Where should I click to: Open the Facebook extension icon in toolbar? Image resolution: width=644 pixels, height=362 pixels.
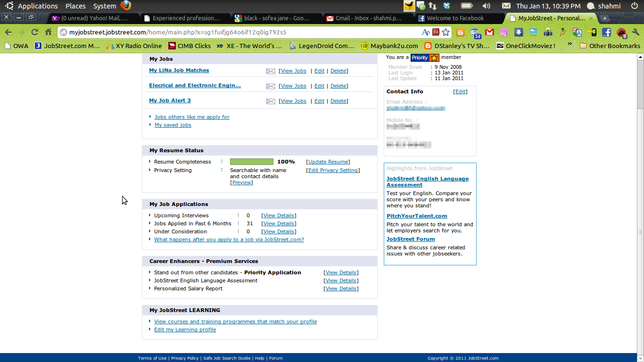click(606, 33)
